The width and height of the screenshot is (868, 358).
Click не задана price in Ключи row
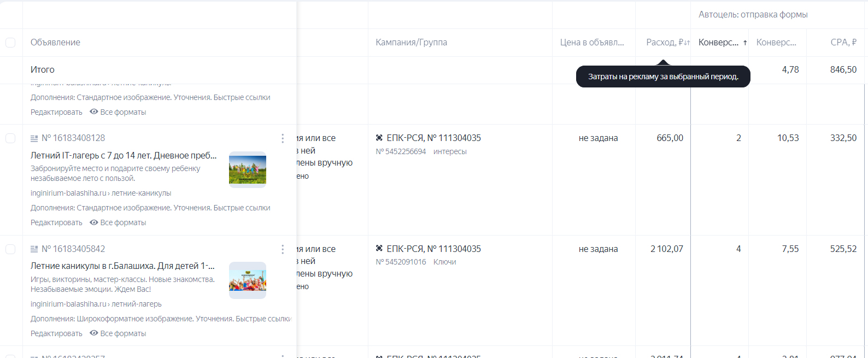598,249
